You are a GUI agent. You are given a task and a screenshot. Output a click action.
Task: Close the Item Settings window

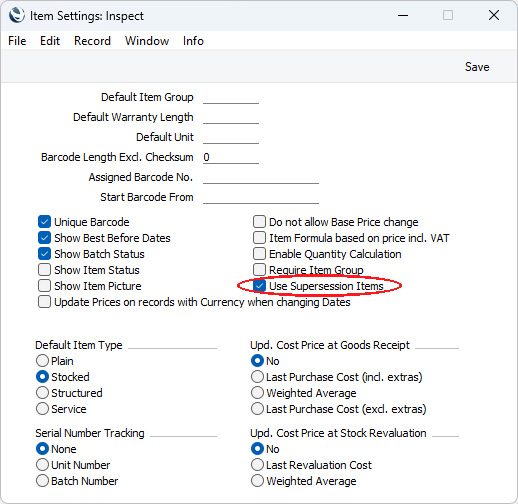tap(493, 15)
